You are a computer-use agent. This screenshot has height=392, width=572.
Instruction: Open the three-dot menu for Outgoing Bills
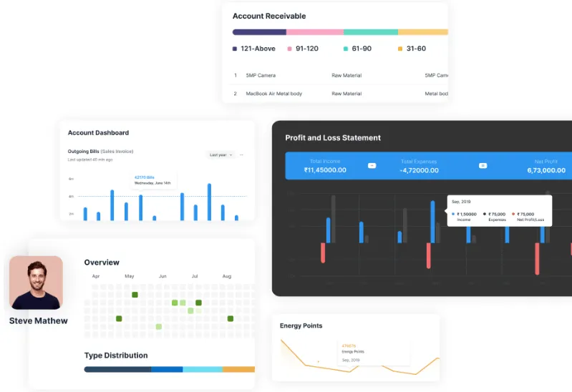(241, 155)
